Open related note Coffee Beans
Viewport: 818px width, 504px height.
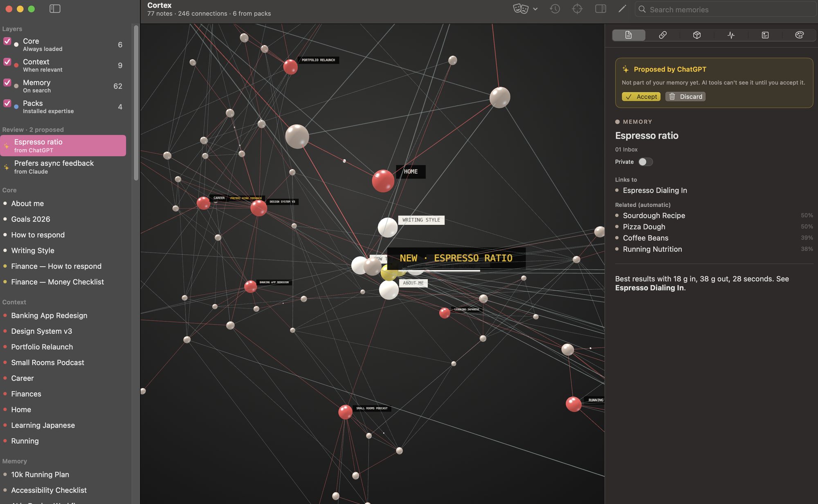pos(645,238)
